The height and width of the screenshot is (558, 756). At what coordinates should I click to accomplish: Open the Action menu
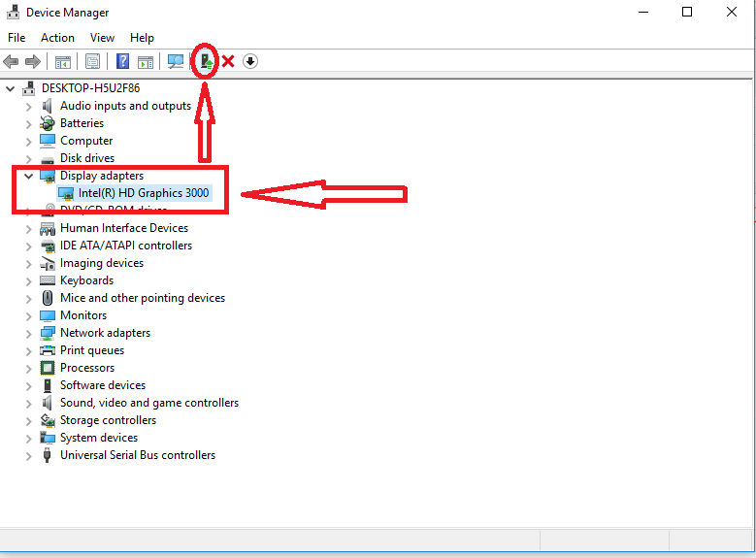57,38
